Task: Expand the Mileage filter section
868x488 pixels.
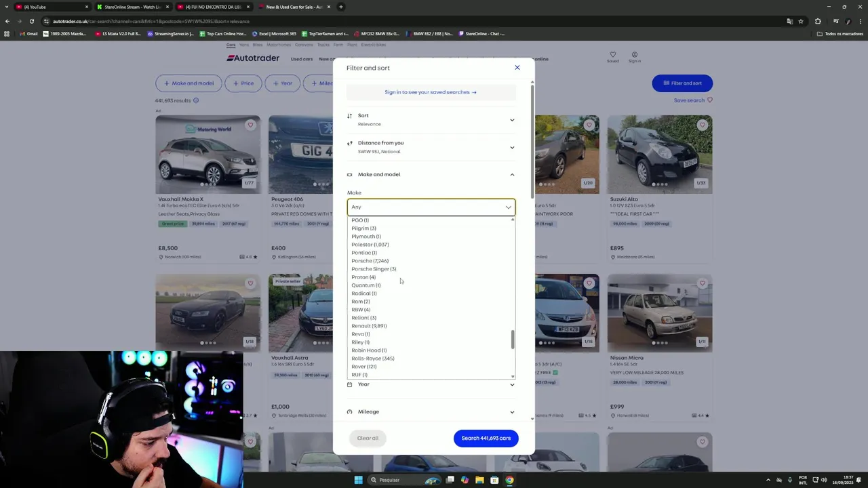Action: [431, 411]
